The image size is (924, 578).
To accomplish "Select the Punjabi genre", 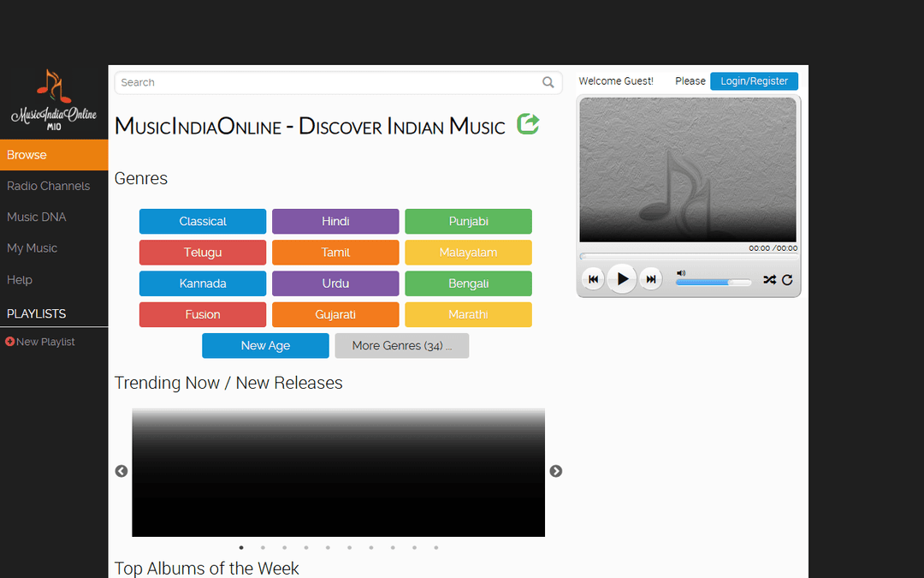I will pyautogui.click(x=469, y=221).
